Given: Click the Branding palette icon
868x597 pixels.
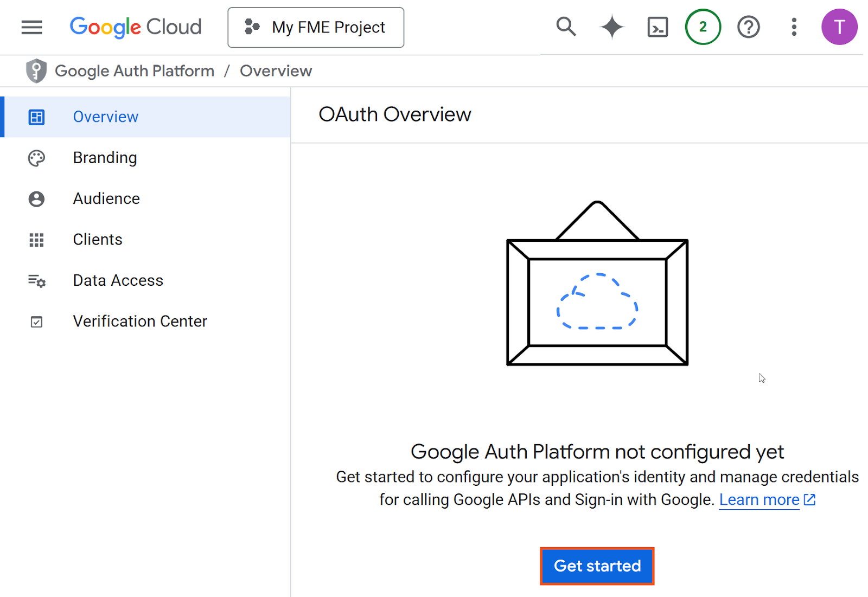Looking at the screenshot, I should click(x=36, y=158).
